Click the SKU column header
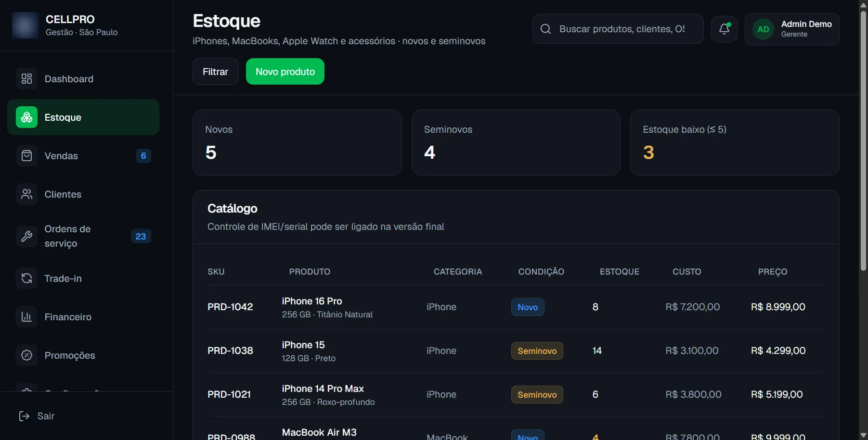 [216, 272]
